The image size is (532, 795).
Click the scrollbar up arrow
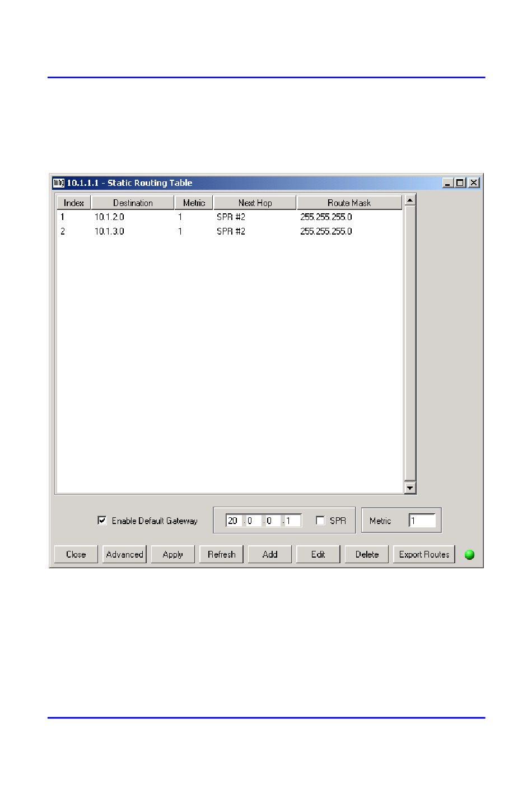(x=410, y=200)
